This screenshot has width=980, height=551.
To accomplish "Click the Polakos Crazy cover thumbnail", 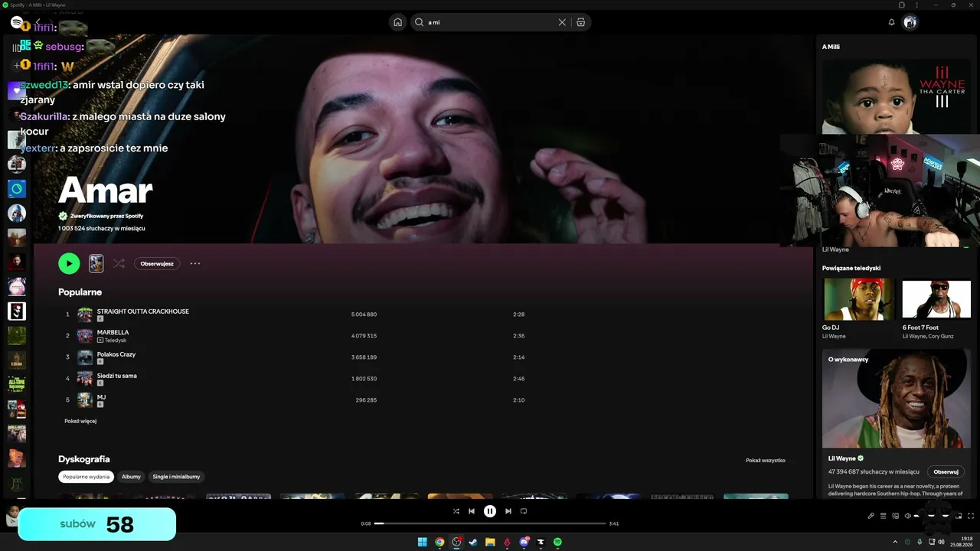I will click(x=85, y=357).
